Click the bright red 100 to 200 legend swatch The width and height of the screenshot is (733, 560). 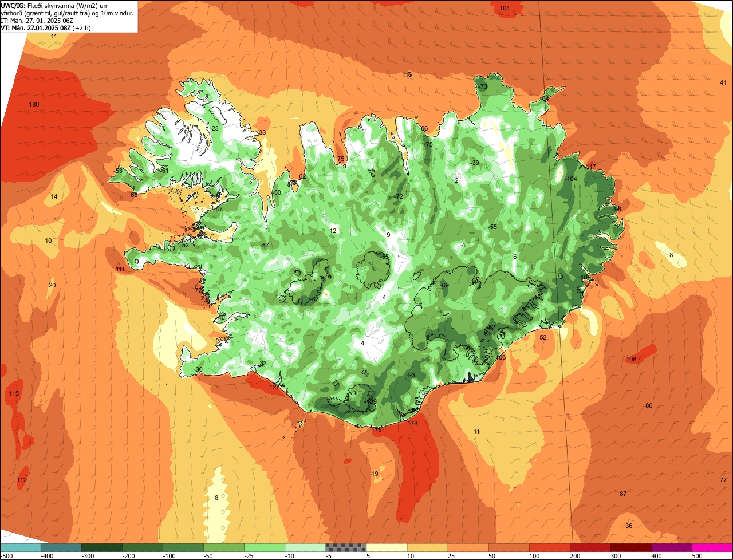tap(550, 547)
